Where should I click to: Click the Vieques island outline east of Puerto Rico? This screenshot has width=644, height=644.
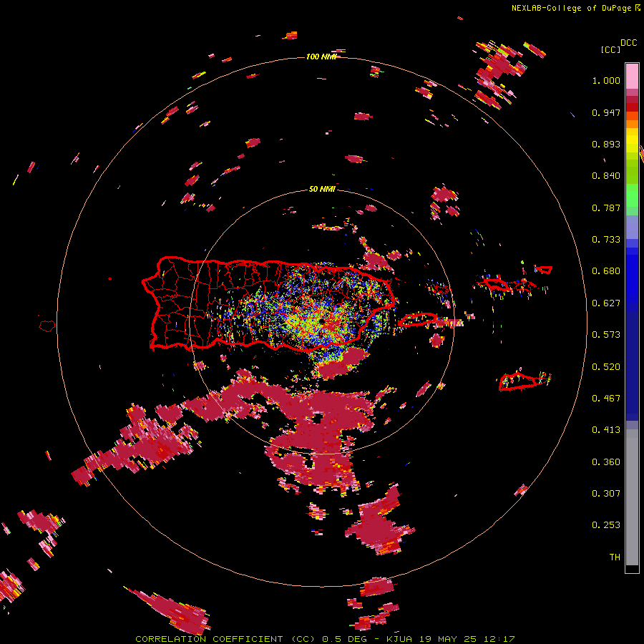417,320
